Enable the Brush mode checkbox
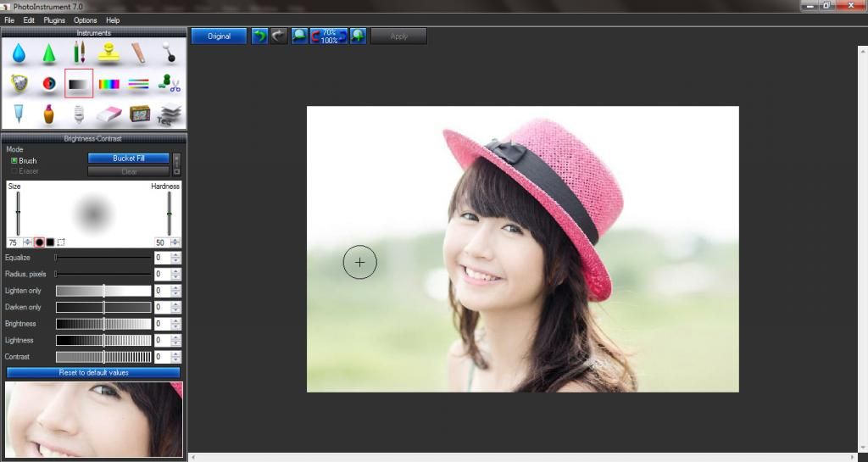 [x=14, y=160]
